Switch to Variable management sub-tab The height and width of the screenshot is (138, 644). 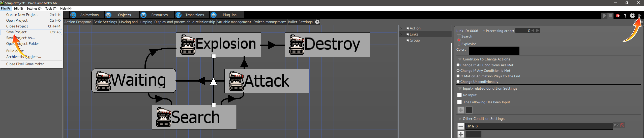[234, 22]
